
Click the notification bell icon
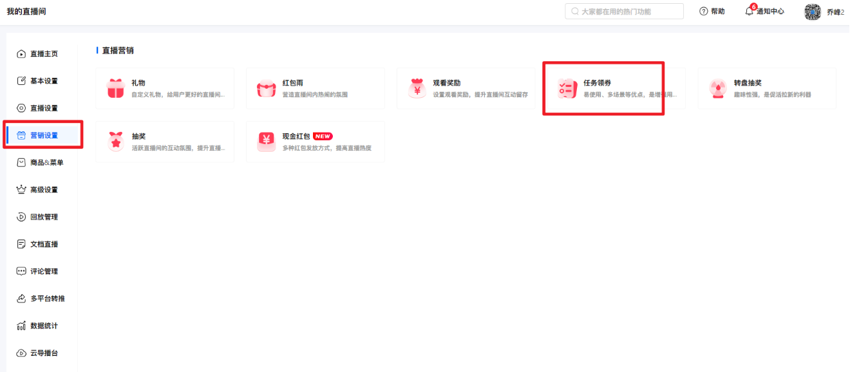point(749,12)
